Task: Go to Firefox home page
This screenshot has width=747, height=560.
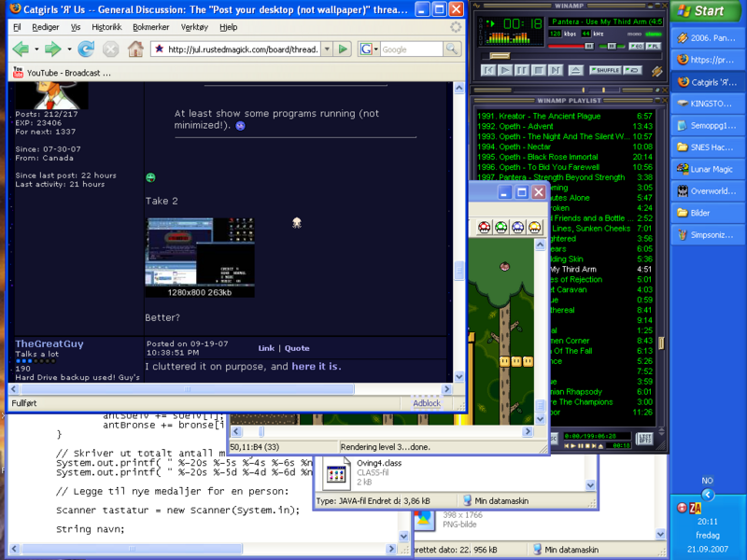Action: (x=135, y=49)
